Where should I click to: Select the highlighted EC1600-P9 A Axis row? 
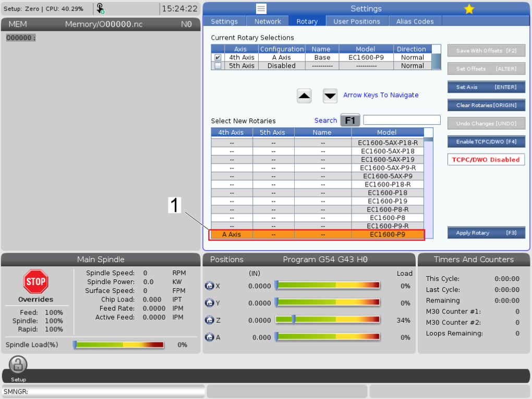coord(318,235)
